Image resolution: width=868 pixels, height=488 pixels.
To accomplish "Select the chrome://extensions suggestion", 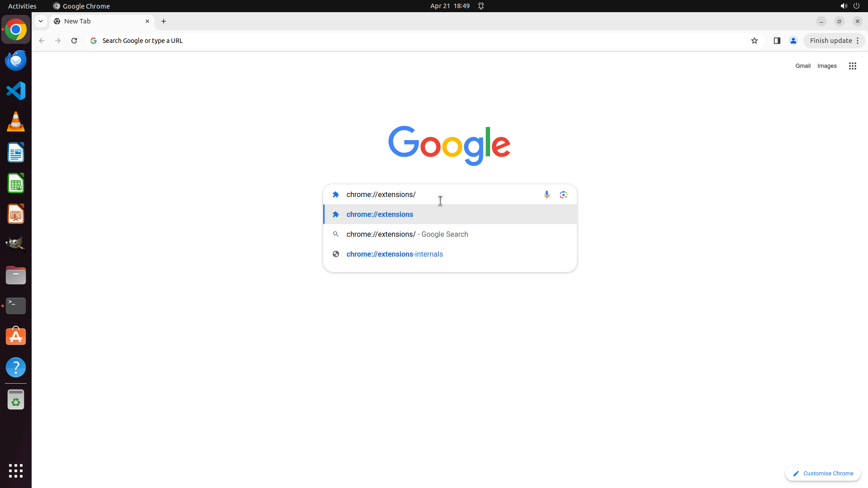I will point(380,215).
